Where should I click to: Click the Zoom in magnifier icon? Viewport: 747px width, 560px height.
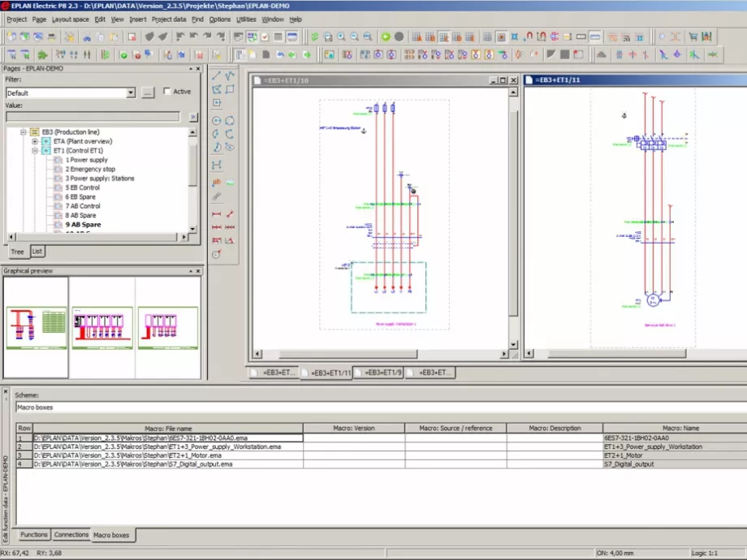(341, 37)
